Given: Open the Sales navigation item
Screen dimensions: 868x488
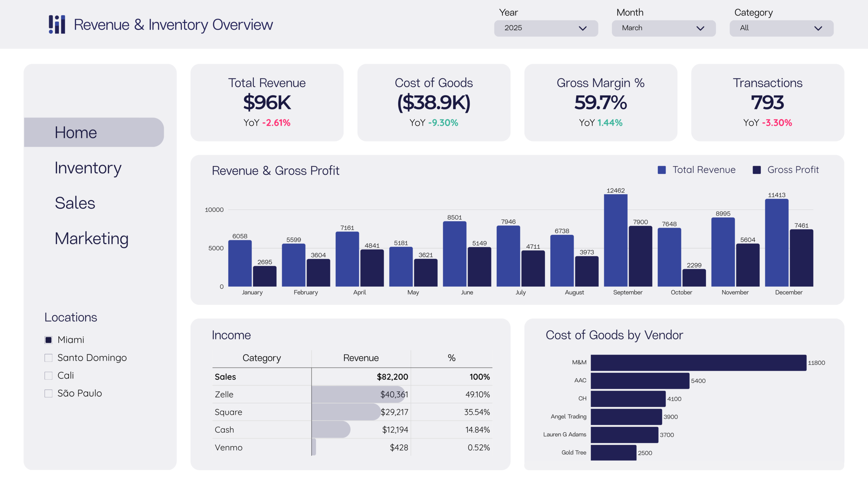Looking at the screenshot, I should click(75, 203).
